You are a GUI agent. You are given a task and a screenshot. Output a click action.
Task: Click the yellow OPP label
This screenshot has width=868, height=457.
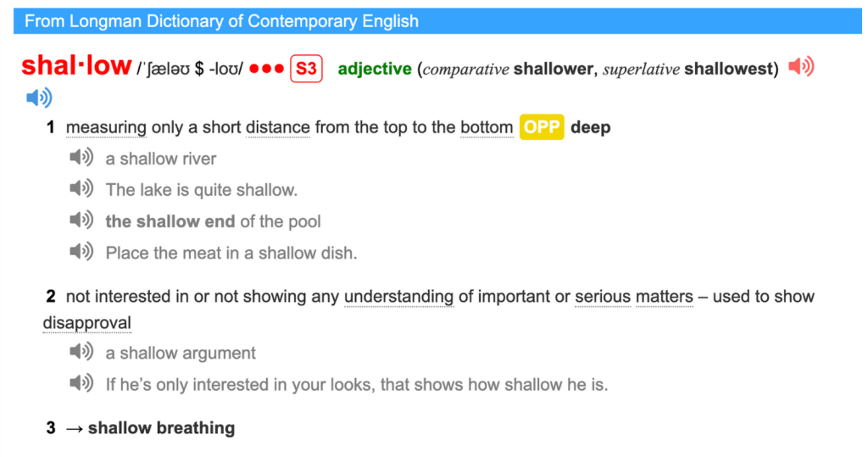(542, 127)
